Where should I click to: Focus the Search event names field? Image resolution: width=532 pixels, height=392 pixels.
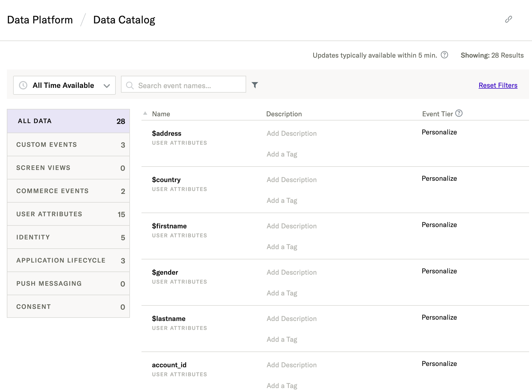pos(184,84)
